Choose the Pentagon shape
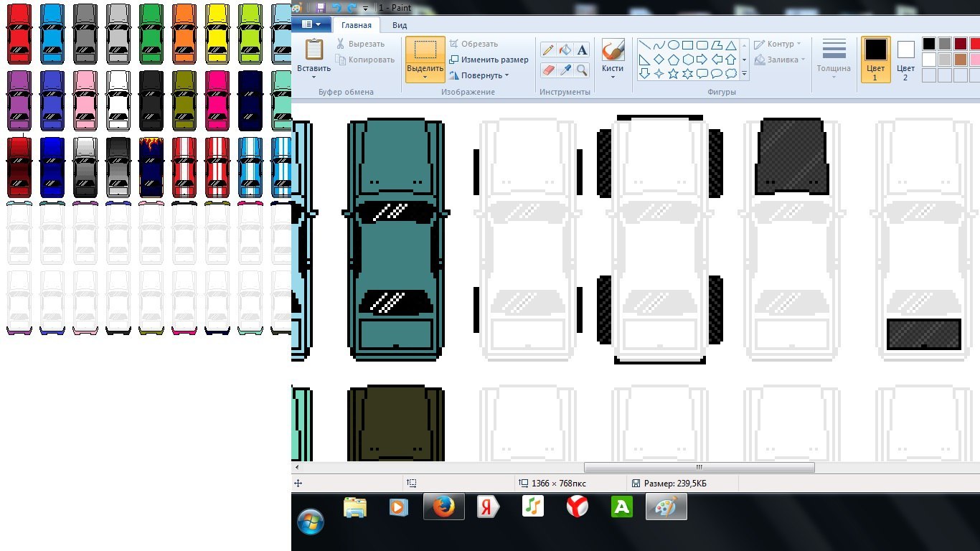Viewport: 980px width, 551px height. [x=673, y=60]
